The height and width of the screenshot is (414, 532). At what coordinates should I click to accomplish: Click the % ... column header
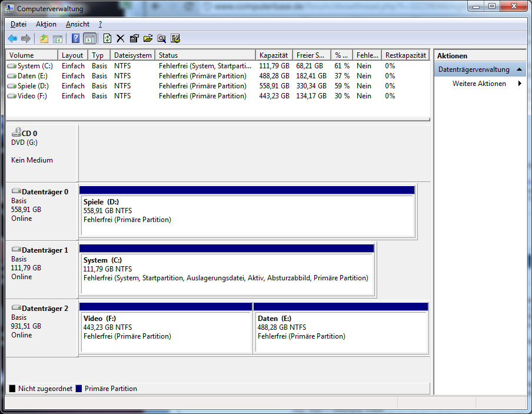point(342,55)
